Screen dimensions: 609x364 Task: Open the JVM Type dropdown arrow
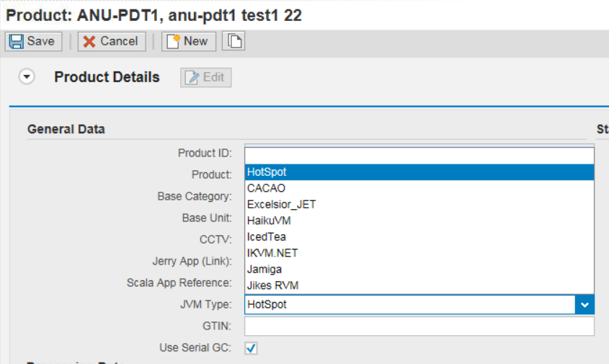(x=584, y=305)
